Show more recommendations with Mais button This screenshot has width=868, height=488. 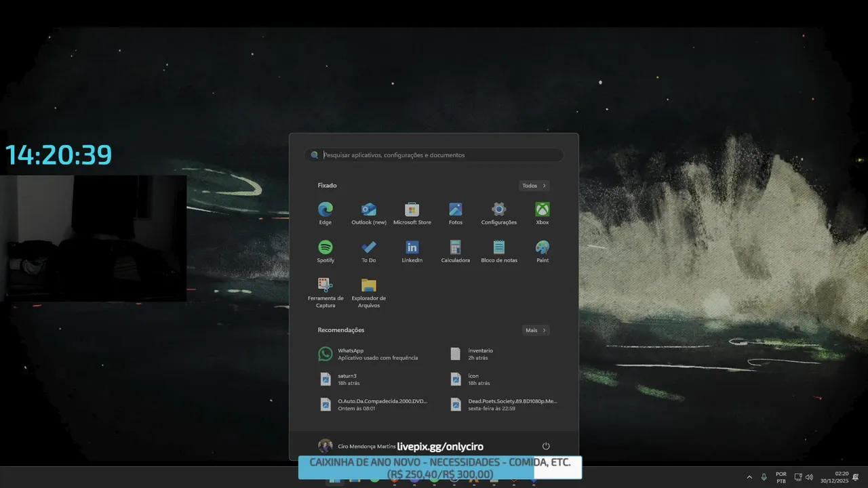point(536,331)
